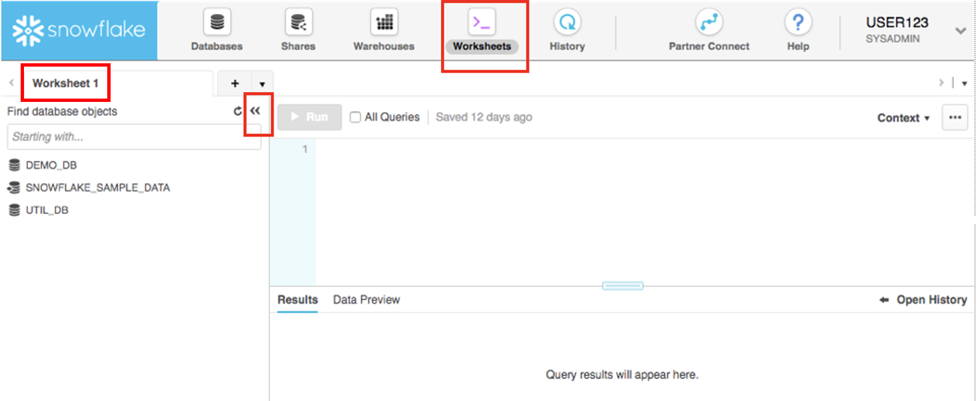
Task: Click left arrow before Worksheet 1 tab
Action: [x=11, y=83]
